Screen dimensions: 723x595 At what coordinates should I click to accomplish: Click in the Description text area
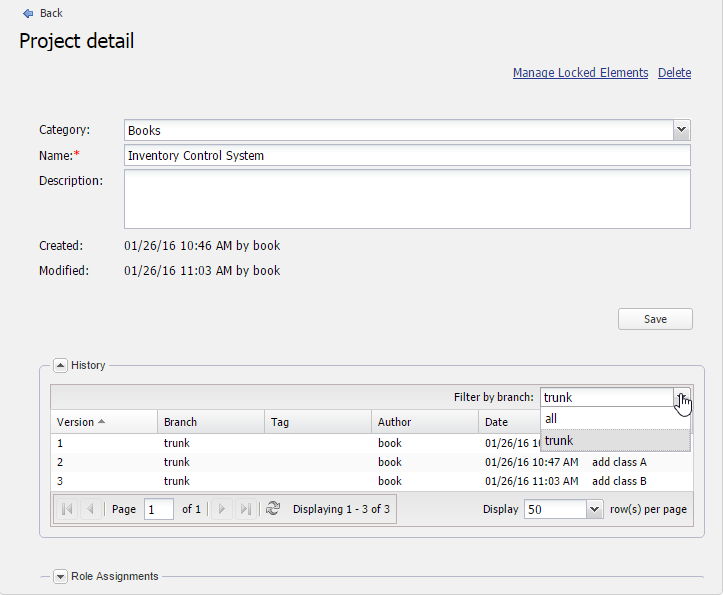tap(407, 199)
